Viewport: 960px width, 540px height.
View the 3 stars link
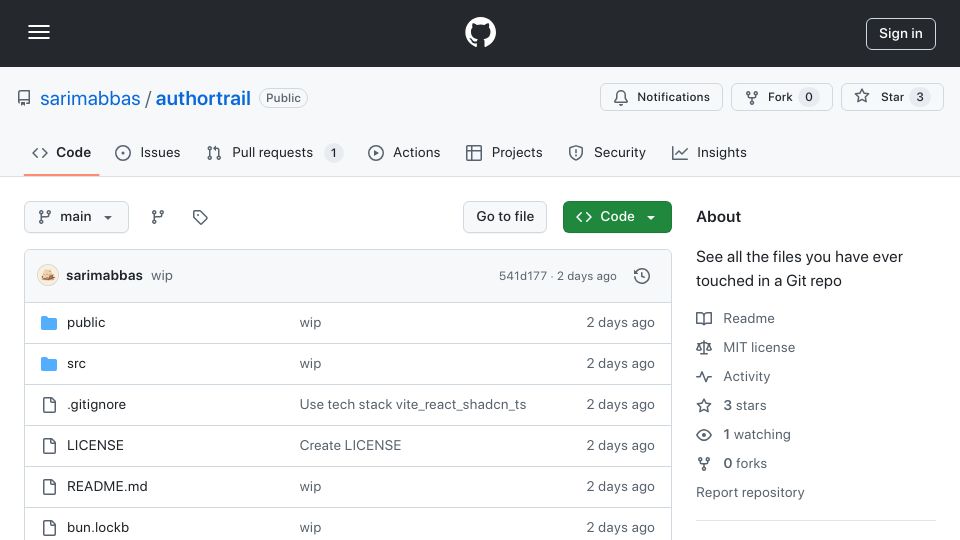coord(744,405)
